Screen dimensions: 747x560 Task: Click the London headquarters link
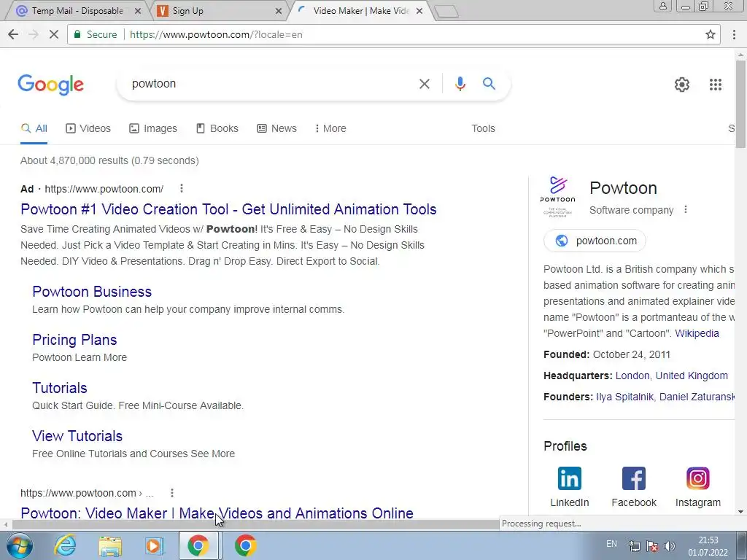point(632,376)
